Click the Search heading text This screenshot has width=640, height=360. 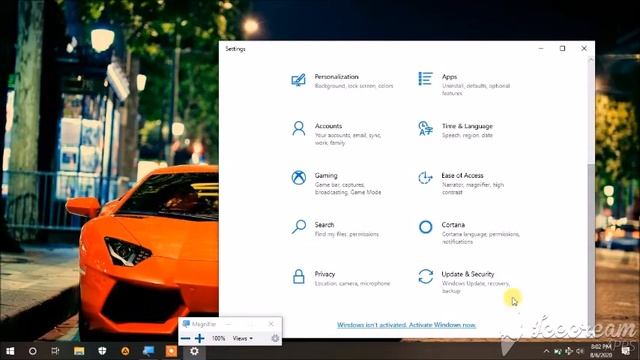pyautogui.click(x=324, y=225)
